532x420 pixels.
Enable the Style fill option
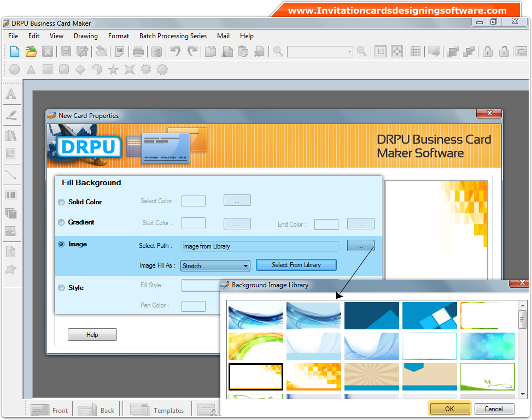(61, 288)
